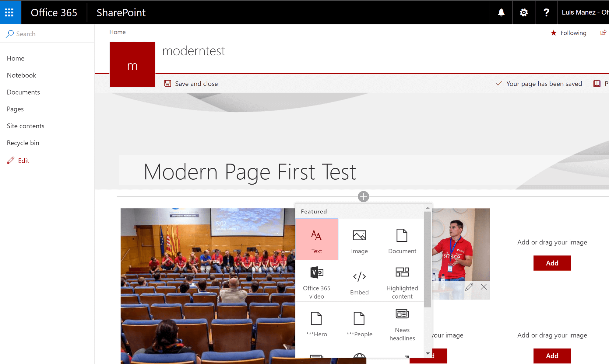Navigate to the Pages section
The height and width of the screenshot is (364, 609).
[15, 109]
